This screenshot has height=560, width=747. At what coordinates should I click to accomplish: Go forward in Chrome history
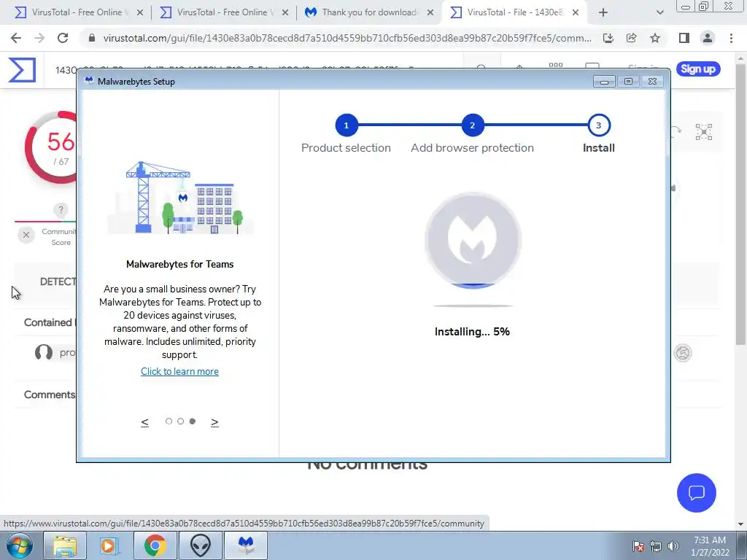[39, 38]
